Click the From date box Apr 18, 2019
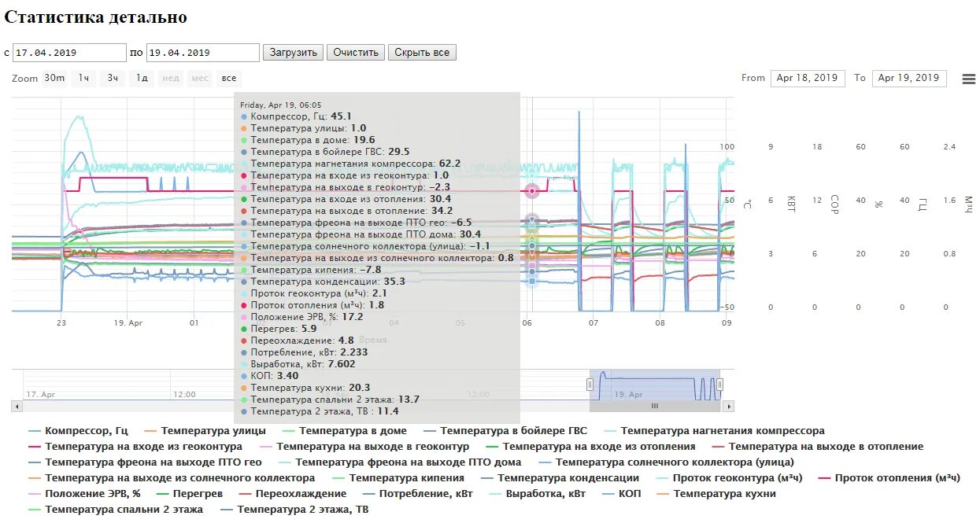980x523 pixels. 807,78
